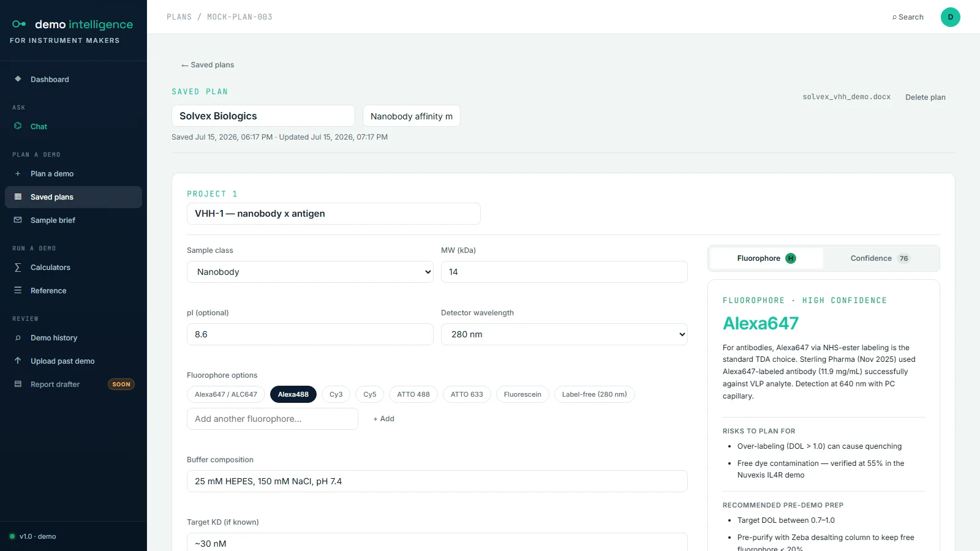
Task: Click the Saved plans grid icon
Action: pos(18,197)
